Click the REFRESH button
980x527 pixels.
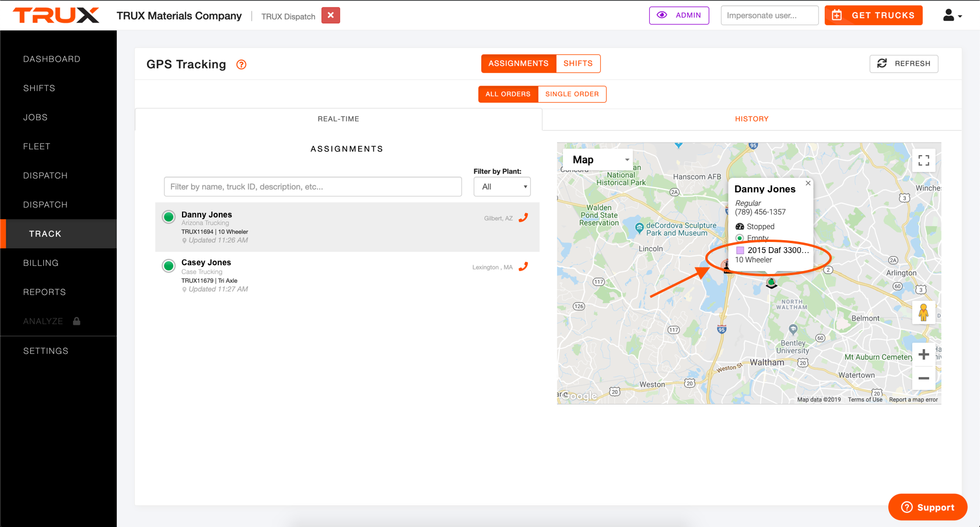coord(904,64)
